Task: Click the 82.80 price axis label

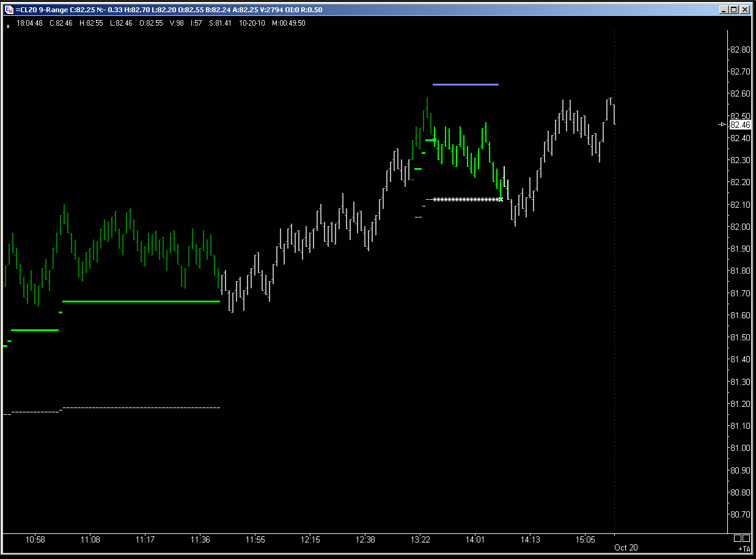Action: point(740,49)
